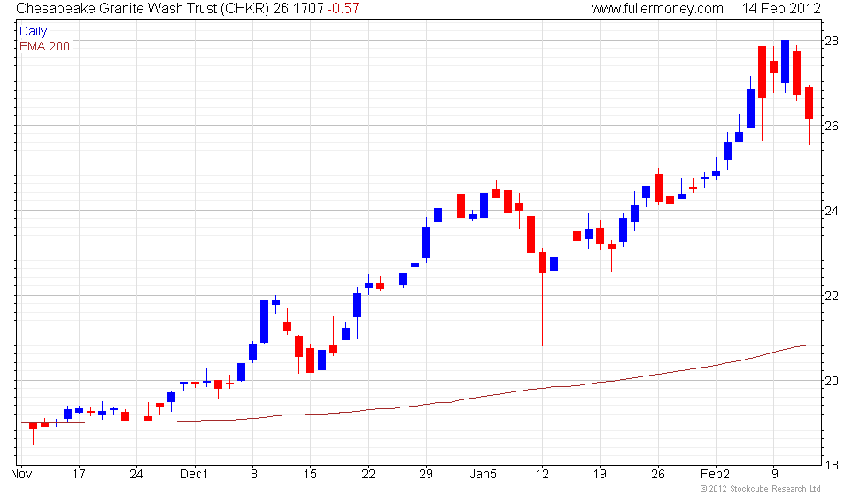Click the y-axis label '26'
The height and width of the screenshot is (496, 868).
coord(832,126)
